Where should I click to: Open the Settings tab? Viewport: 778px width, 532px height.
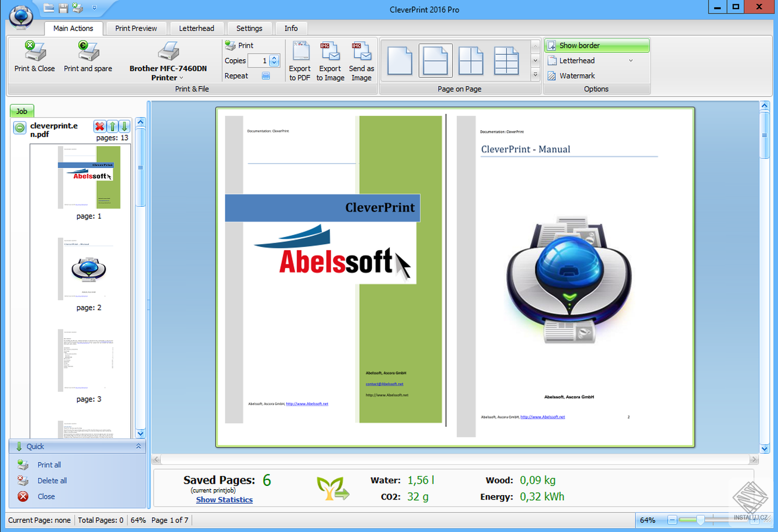(249, 28)
